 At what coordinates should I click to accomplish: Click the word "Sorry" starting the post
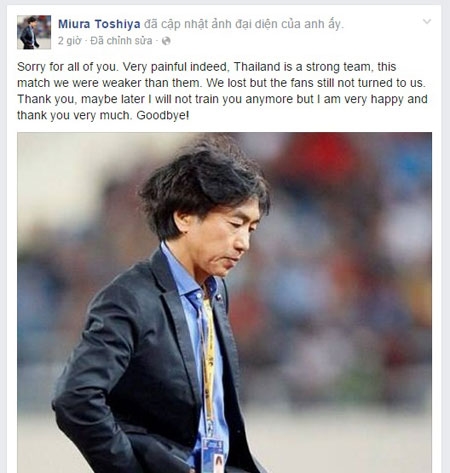coord(32,67)
